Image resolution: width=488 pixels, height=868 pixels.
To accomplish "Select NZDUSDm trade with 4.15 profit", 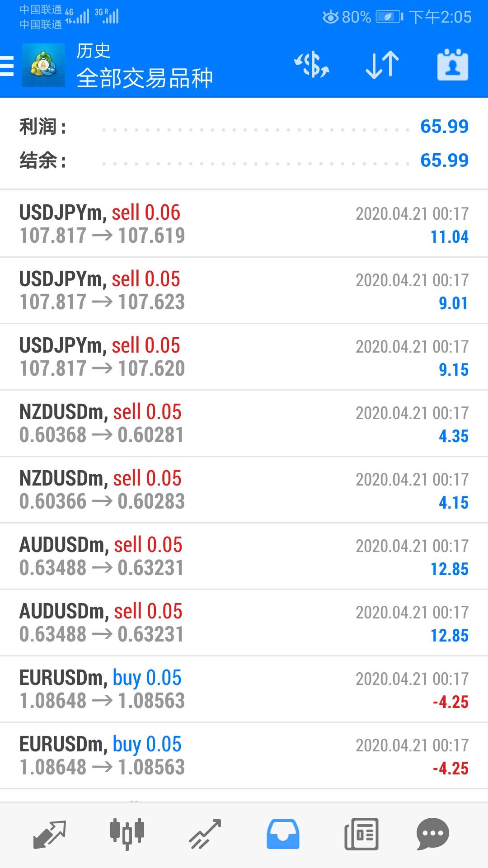I will click(244, 490).
